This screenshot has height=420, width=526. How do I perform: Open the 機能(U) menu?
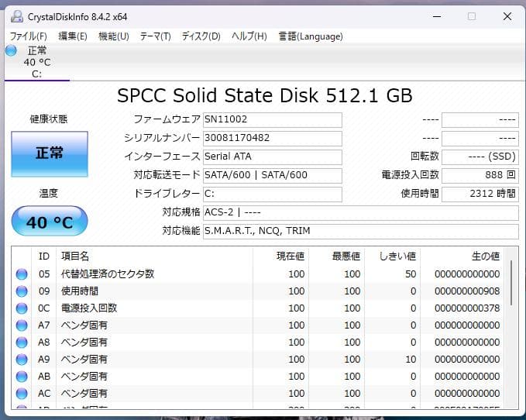(x=114, y=36)
